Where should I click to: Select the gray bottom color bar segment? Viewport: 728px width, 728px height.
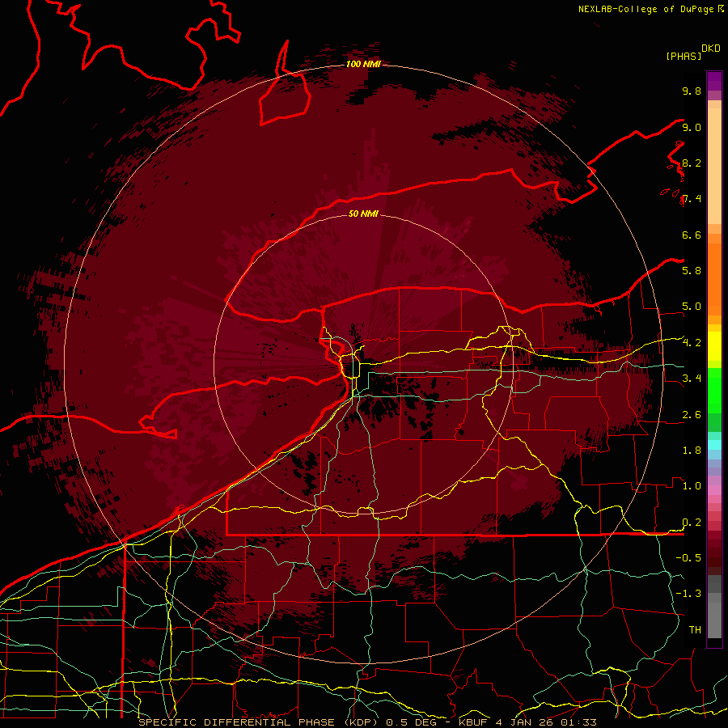tap(714, 620)
